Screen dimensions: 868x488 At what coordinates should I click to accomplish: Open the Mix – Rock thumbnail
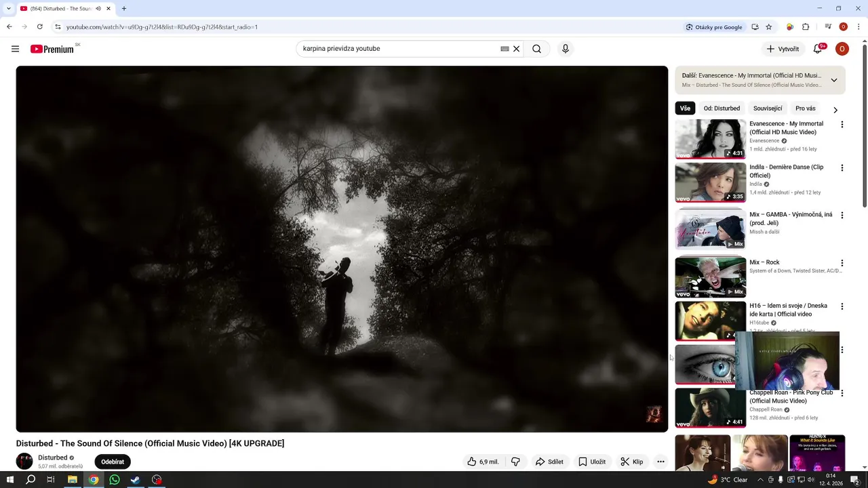tap(710, 277)
